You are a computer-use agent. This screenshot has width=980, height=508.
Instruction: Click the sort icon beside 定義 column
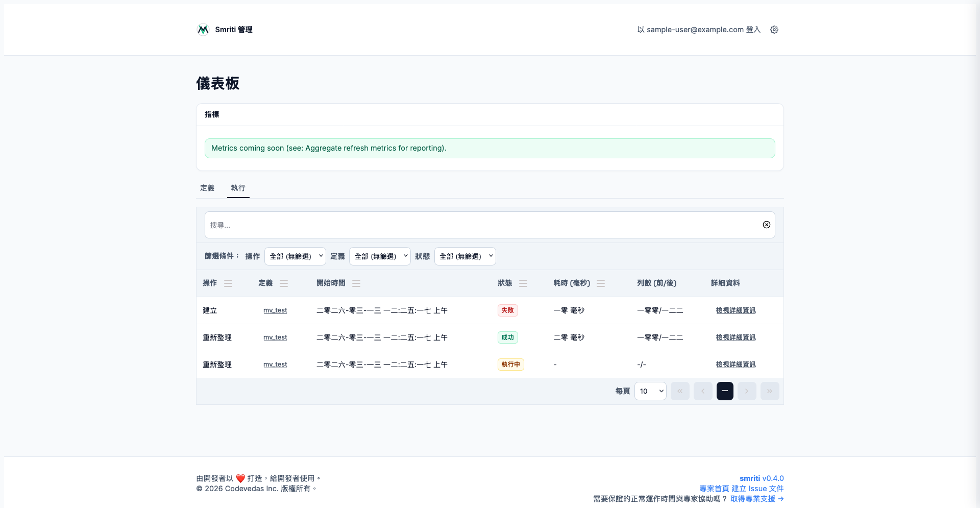click(284, 283)
